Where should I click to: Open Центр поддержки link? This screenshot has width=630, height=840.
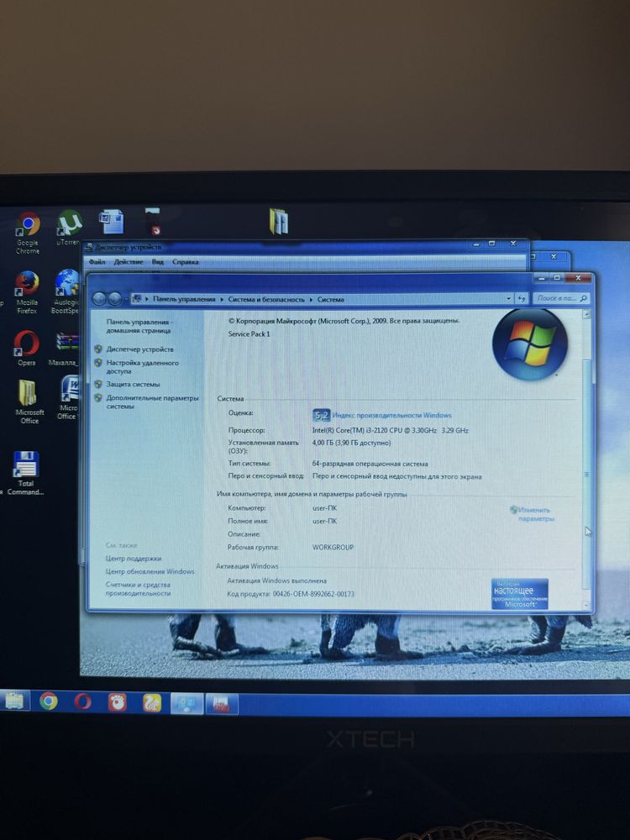(x=134, y=559)
